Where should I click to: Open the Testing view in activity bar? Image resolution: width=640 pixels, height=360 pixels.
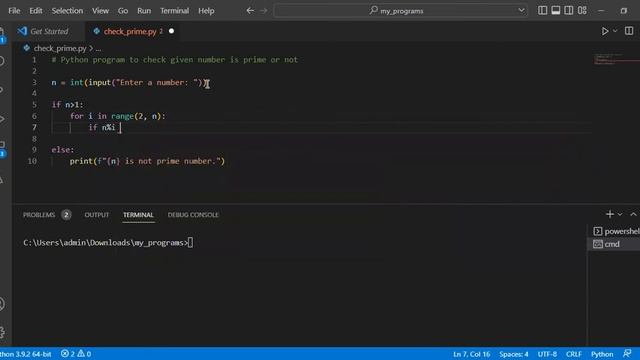click(2, 180)
